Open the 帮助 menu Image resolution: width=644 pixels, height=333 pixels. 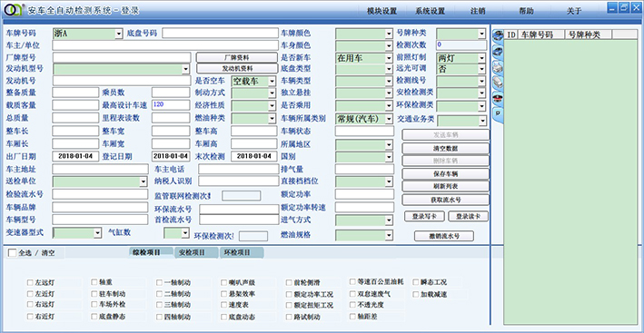click(x=526, y=11)
